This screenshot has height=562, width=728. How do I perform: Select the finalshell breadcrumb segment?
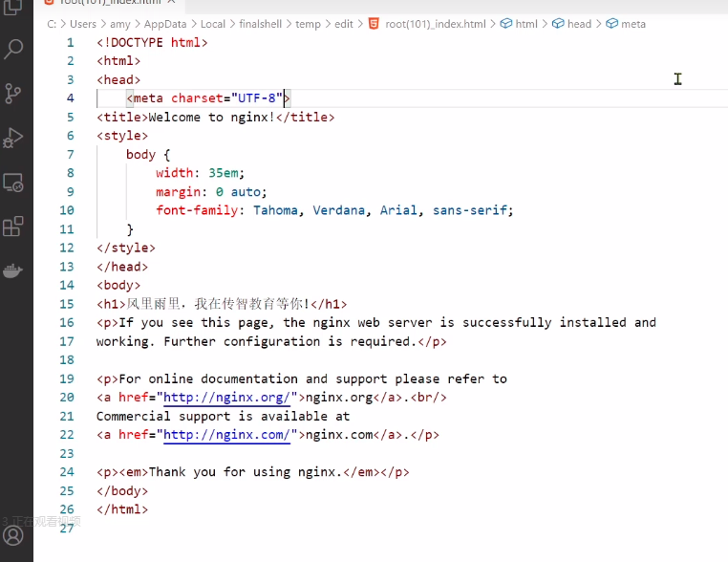pyautogui.click(x=261, y=24)
